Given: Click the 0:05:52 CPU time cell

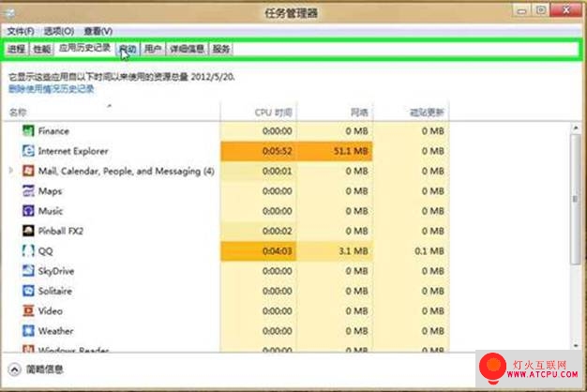Looking at the screenshot, I should pos(259,151).
